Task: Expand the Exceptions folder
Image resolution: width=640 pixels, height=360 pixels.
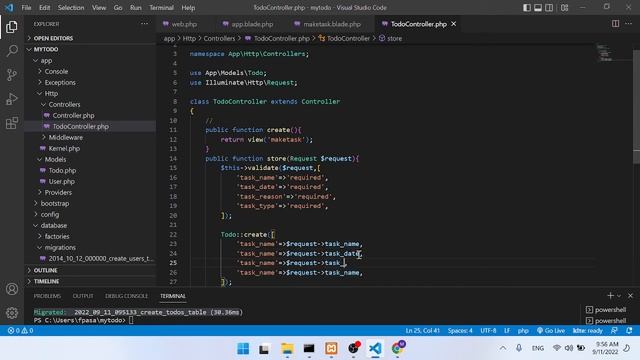Action: (x=90, y=82)
